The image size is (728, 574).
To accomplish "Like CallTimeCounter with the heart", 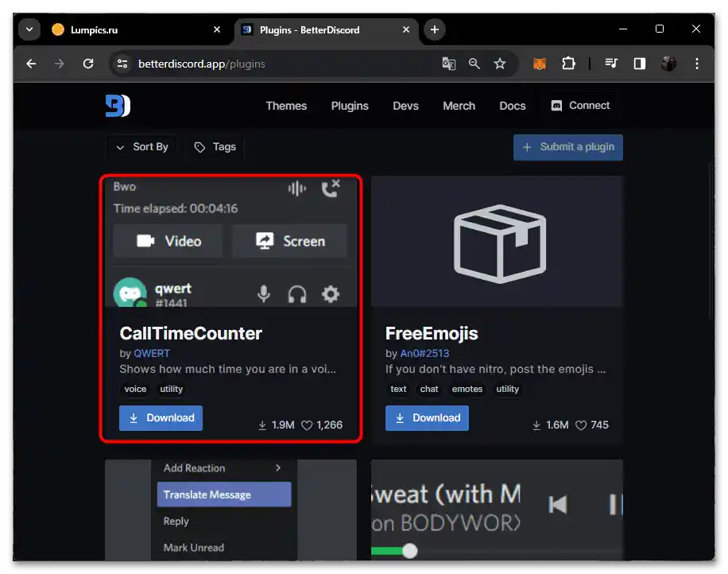I will pyautogui.click(x=307, y=425).
